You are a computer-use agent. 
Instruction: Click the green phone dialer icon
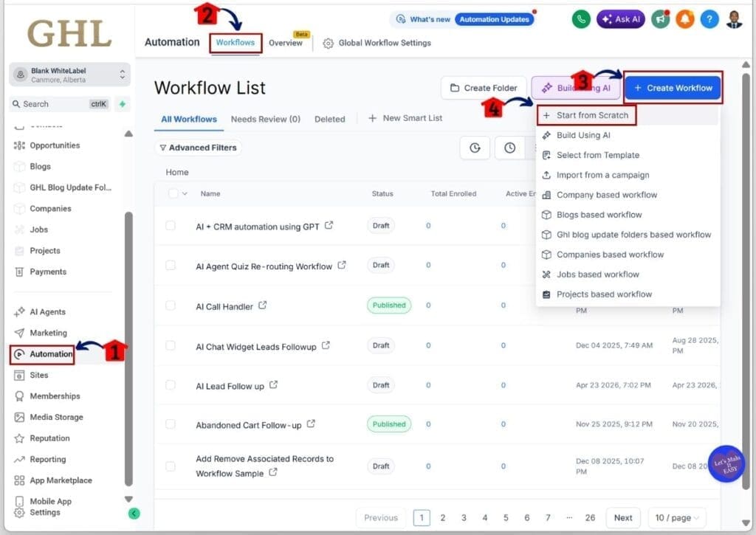click(x=581, y=19)
